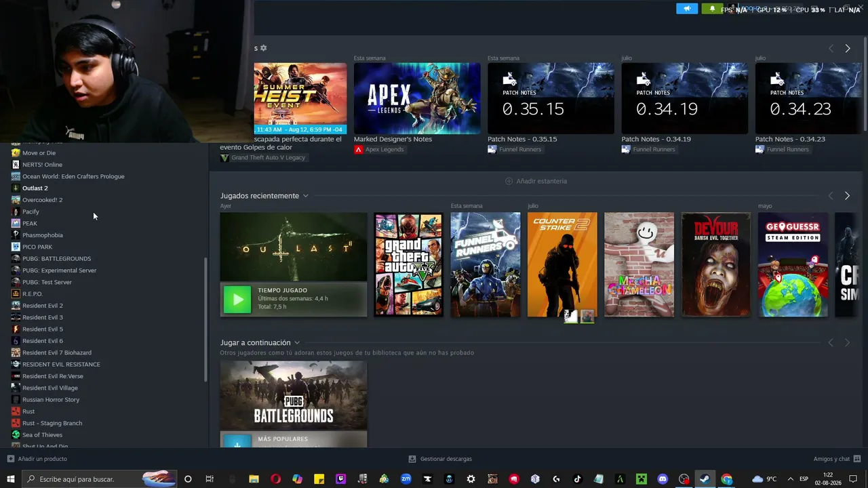
Task: Select PUBG: Experimental Server in library
Action: click(x=59, y=270)
